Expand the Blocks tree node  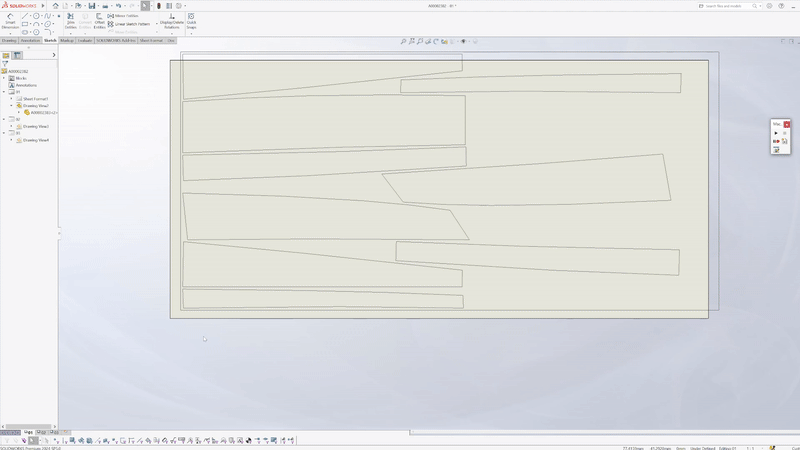4,78
